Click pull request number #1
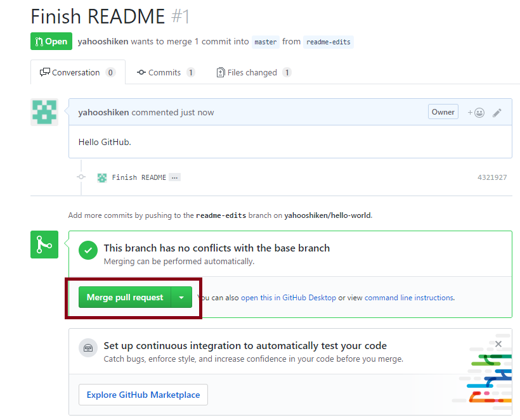 click(x=181, y=16)
